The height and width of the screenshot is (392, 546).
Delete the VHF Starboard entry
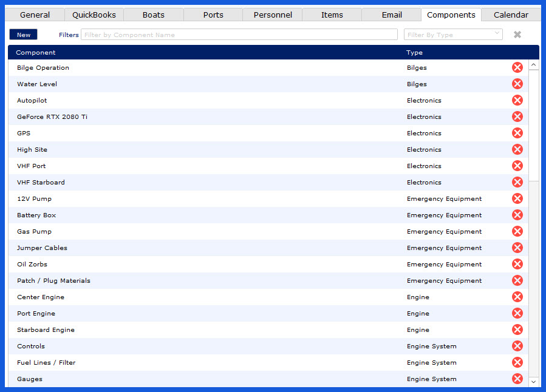click(517, 182)
